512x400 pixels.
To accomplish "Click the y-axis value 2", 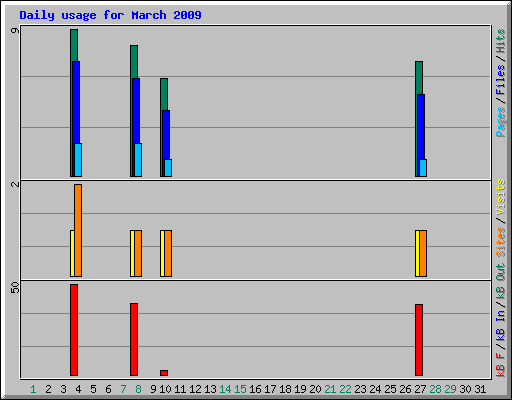I will tap(15, 184).
